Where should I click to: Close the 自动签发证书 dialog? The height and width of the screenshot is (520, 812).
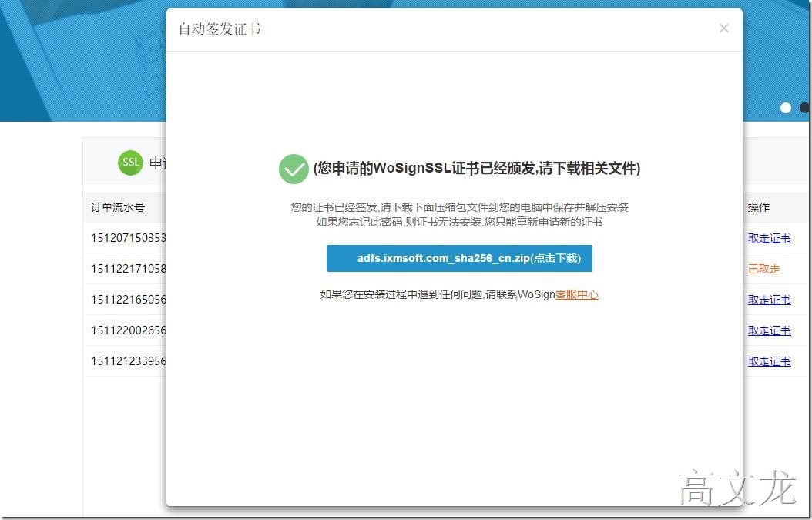point(724,29)
